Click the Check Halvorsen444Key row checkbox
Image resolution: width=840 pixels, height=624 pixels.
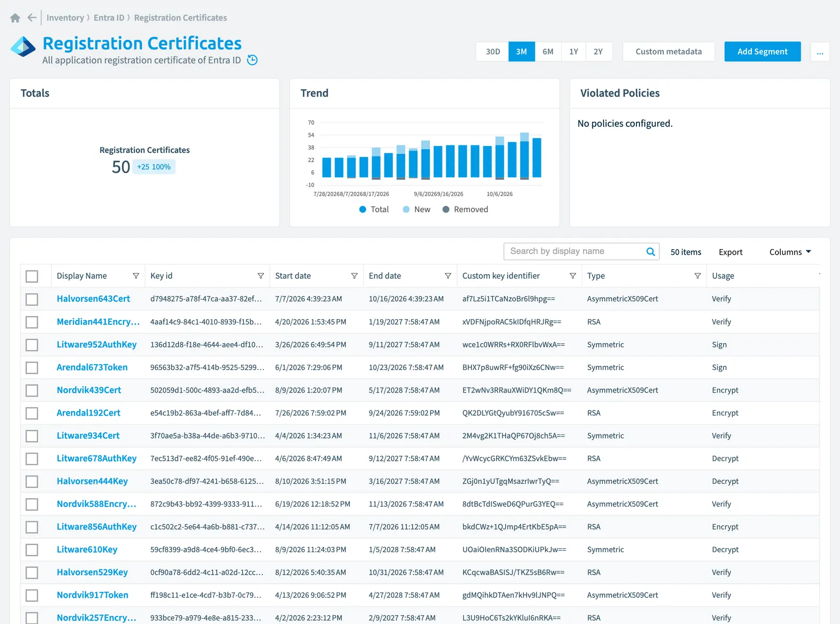pos(32,481)
